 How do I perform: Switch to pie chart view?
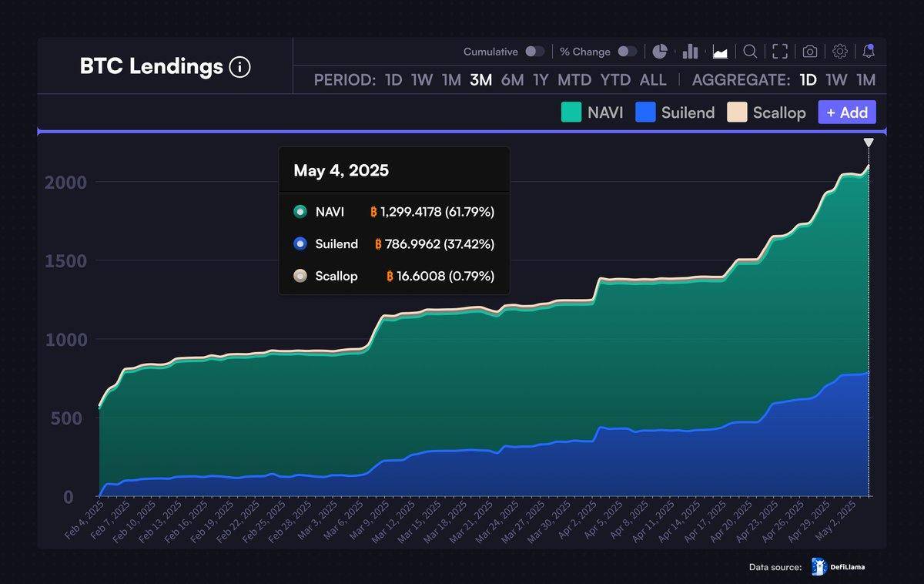pyautogui.click(x=660, y=52)
